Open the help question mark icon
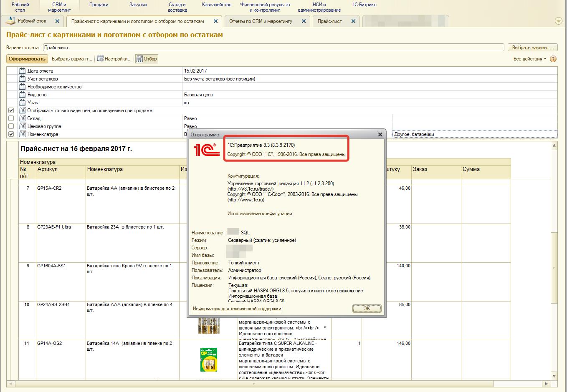This screenshot has width=567, height=392. click(x=554, y=59)
